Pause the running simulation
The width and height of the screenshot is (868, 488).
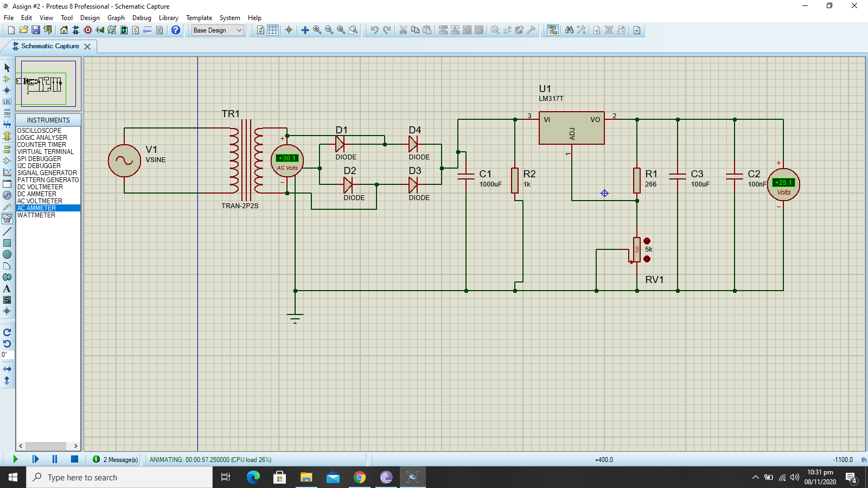(55, 459)
